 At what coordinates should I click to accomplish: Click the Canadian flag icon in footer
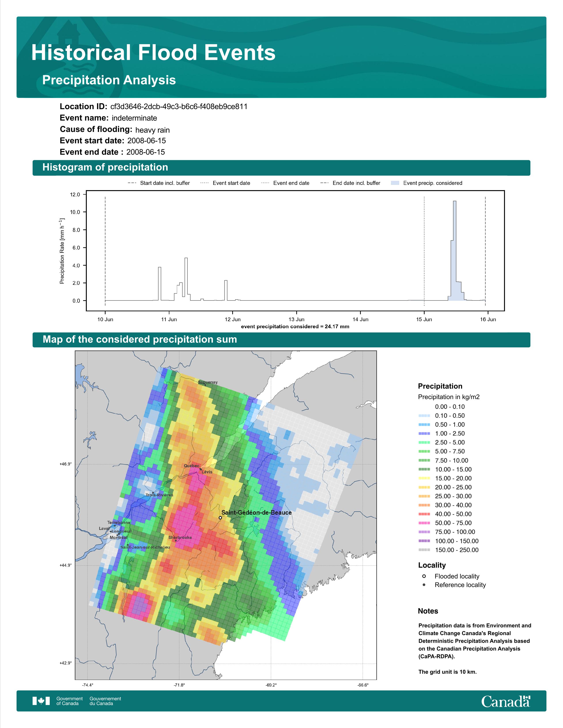(x=41, y=701)
